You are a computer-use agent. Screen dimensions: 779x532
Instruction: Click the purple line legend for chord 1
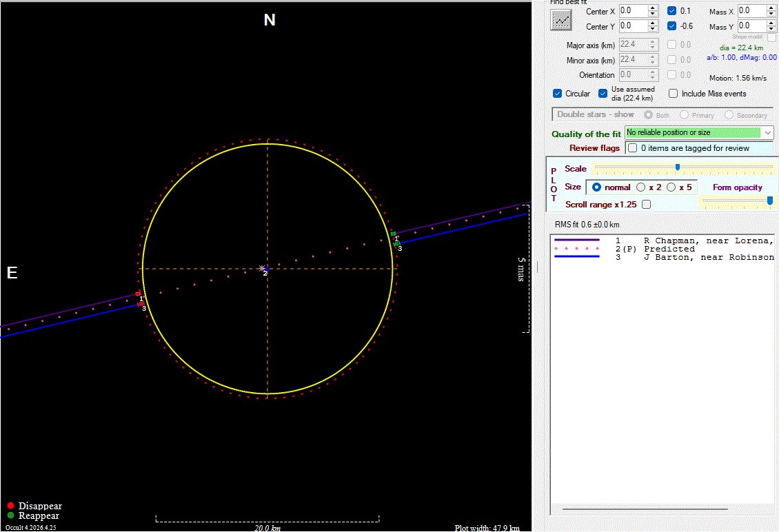[577, 240]
